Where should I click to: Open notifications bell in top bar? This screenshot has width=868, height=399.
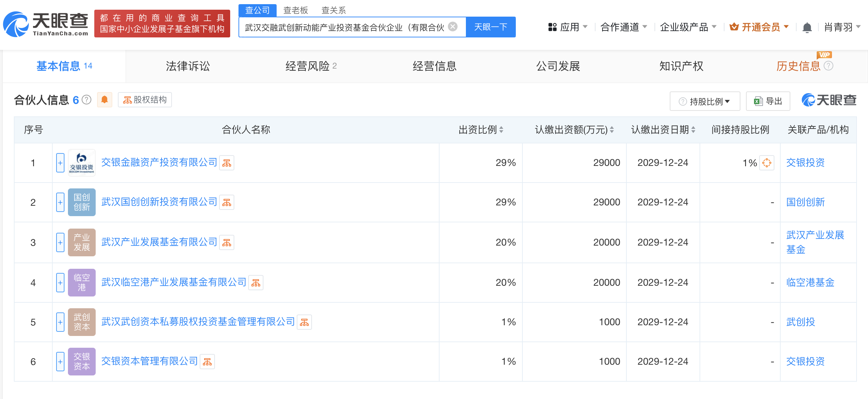click(x=807, y=27)
